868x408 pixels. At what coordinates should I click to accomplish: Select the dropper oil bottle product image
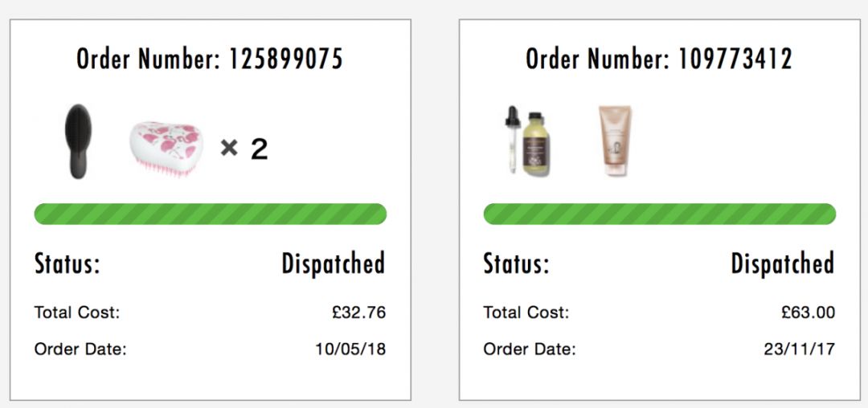click(524, 141)
